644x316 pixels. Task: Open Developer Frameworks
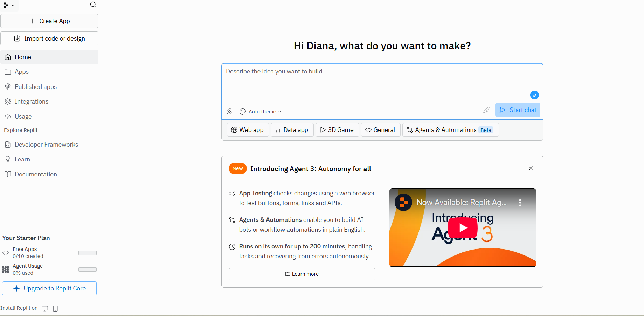pos(49,145)
